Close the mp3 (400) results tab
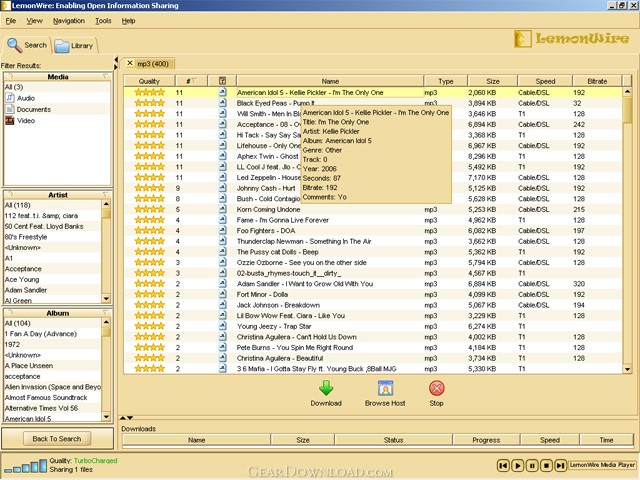Image resolution: width=640 pixels, height=480 pixels. (130, 63)
